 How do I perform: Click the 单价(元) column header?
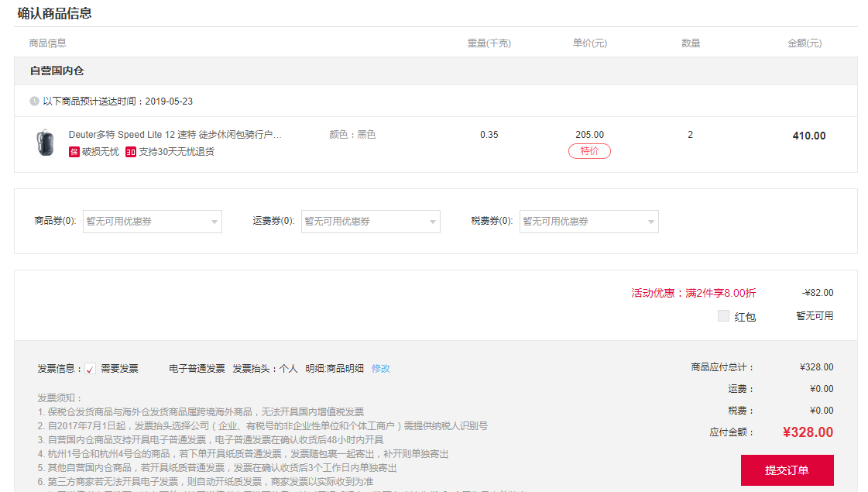pyautogui.click(x=589, y=43)
